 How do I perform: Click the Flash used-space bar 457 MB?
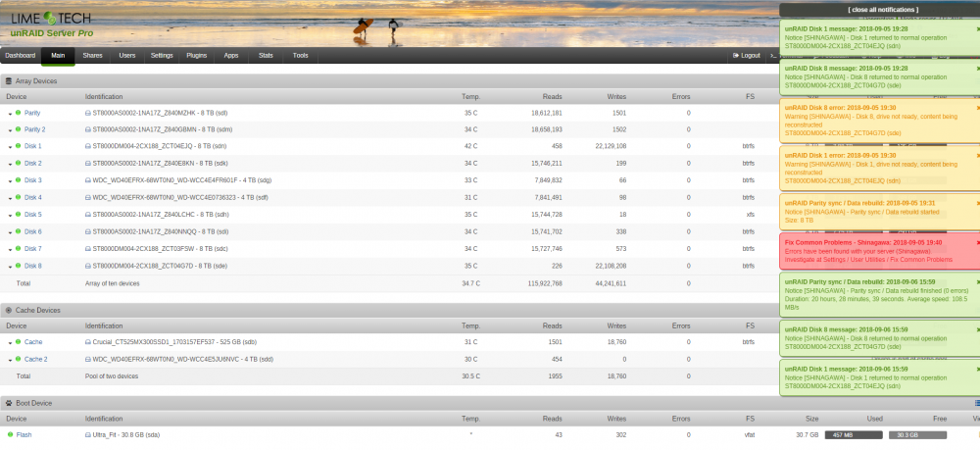coord(854,435)
